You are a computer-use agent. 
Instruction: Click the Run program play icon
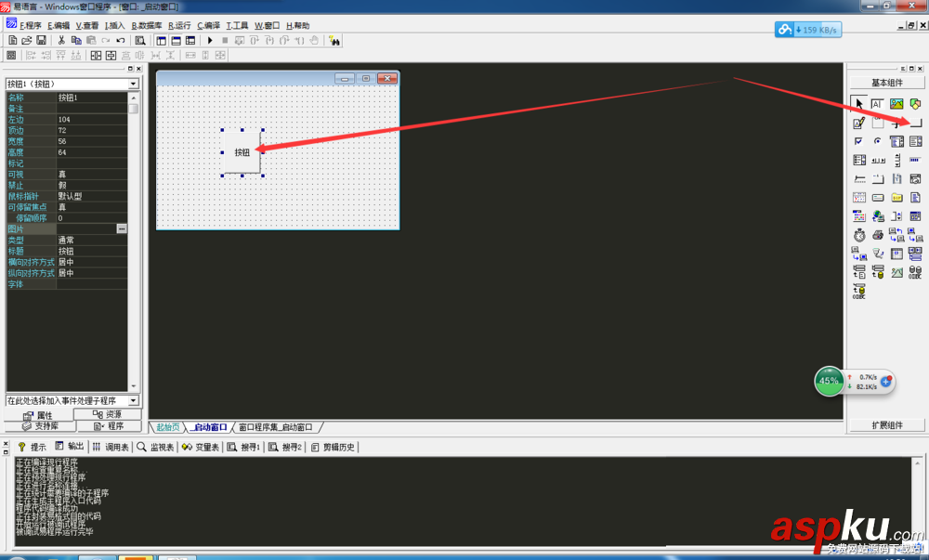(x=210, y=40)
